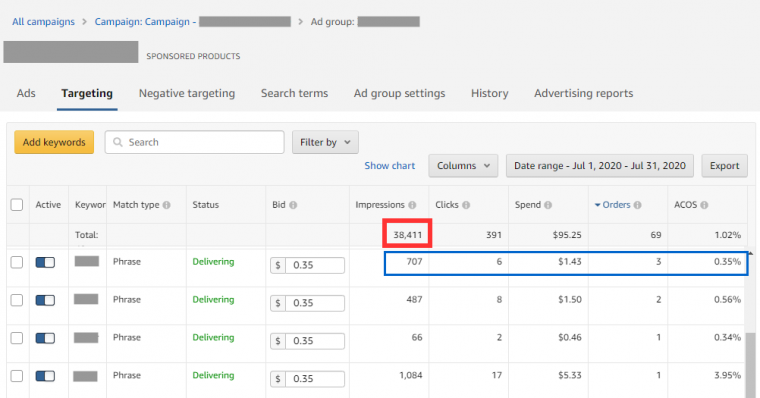Click the search magnifier icon
Viewport: 760px width, 398px height.
tap(118, 142)
